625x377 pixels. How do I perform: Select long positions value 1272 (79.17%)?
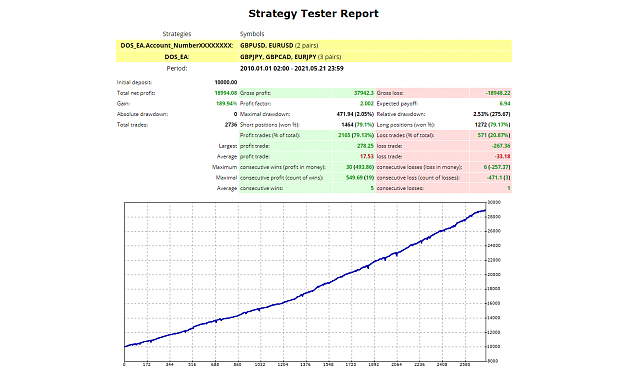493,125
